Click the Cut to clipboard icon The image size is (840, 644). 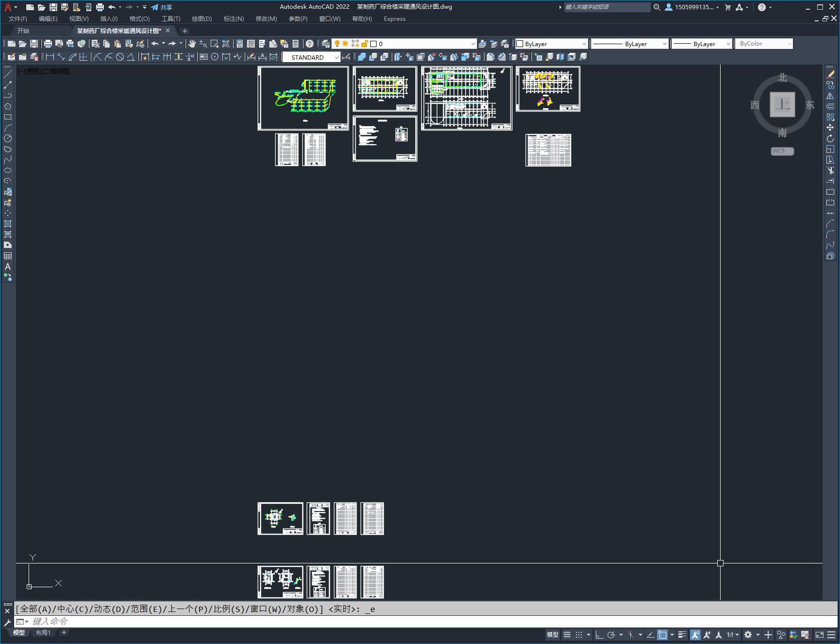click(x=95, y=44)
